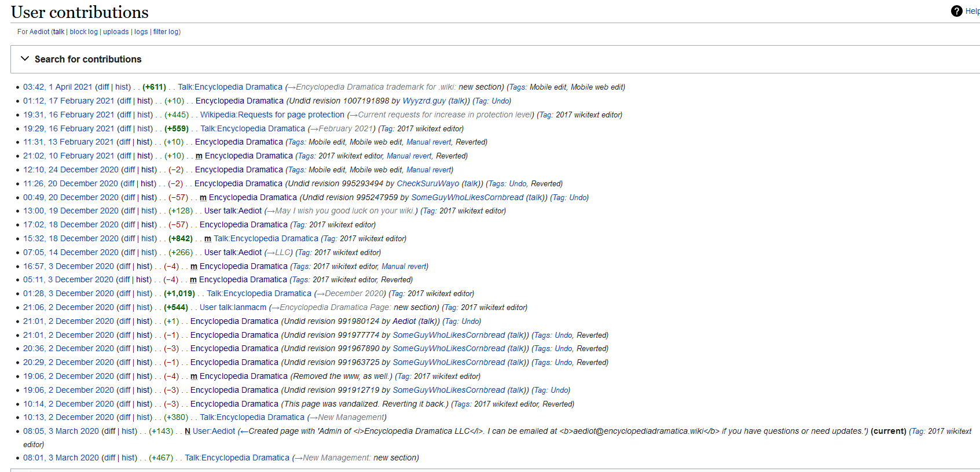This screenshot has height=472, width=980.
Task: Open User talk:Ianmacm page
Action: [x=233, y=307]
